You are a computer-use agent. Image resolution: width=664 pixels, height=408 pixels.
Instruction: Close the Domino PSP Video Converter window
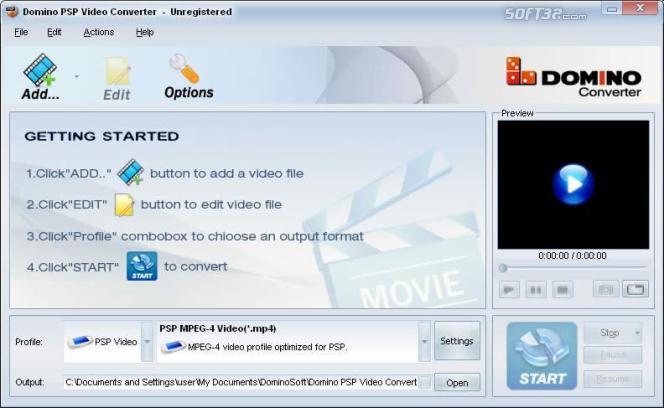click(x=640, y=8)
